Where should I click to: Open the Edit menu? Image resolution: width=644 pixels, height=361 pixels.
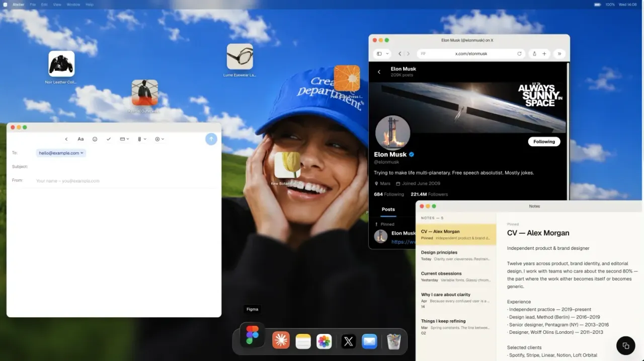[44, 5]
